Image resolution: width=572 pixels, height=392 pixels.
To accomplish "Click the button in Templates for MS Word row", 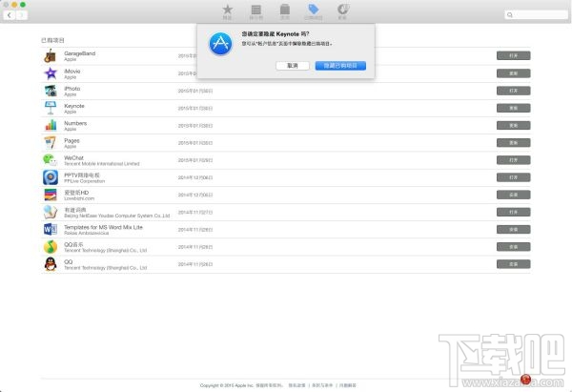I will tap(513, 229).
